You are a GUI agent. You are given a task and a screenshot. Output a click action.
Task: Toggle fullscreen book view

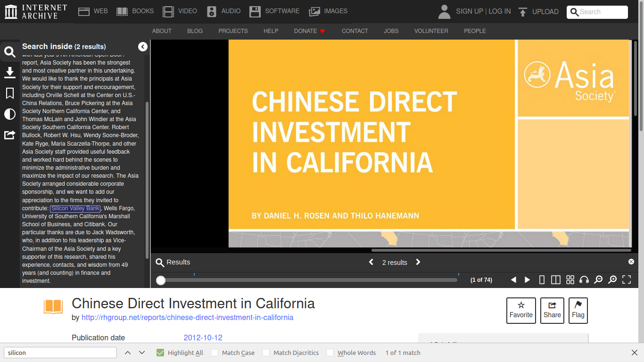click(627, 280)
